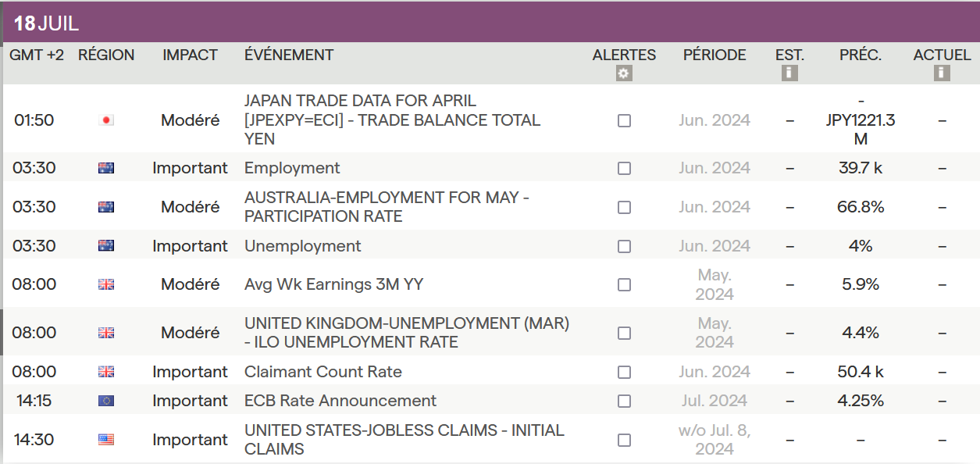Click the ACTUEL info icon
980x464 pixels.
[x=942, y=73]
